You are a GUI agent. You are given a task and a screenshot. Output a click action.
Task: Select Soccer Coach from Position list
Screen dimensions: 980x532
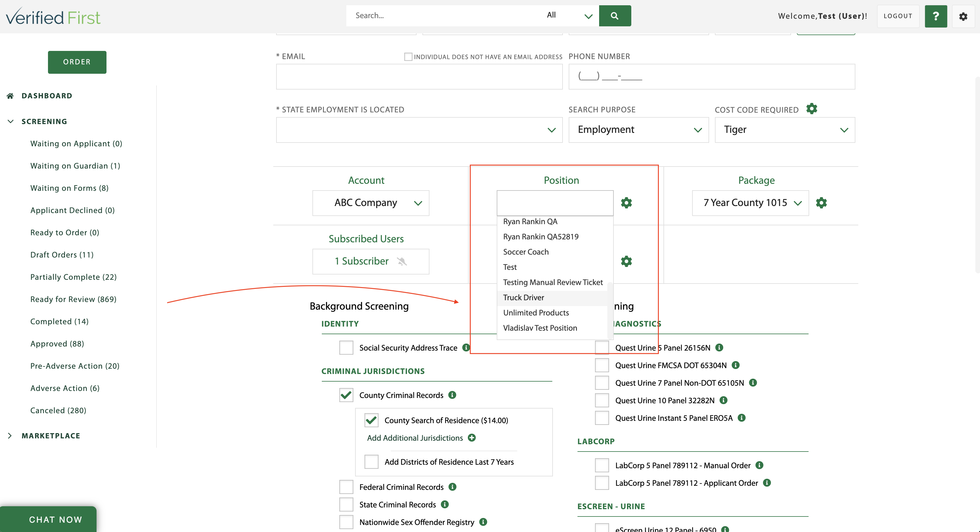[x=552, y=252]
